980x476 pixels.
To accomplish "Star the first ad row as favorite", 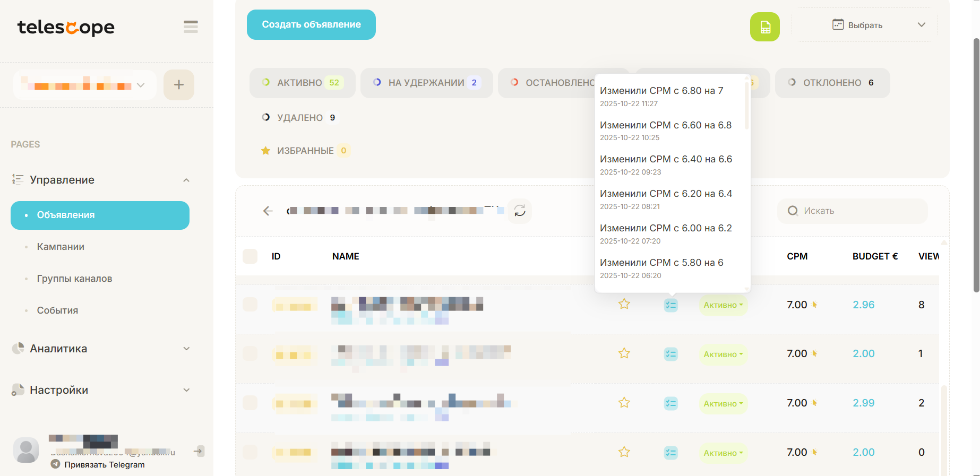I will (624, 305).
